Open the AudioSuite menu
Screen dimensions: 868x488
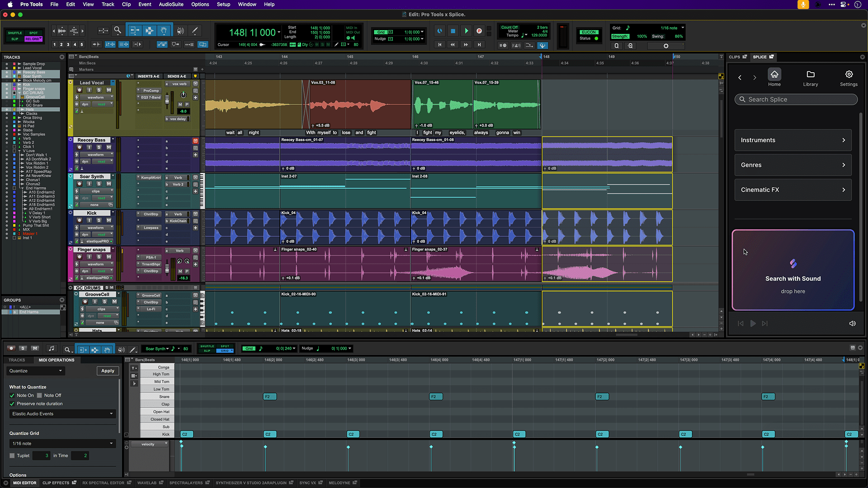[171, 5]
